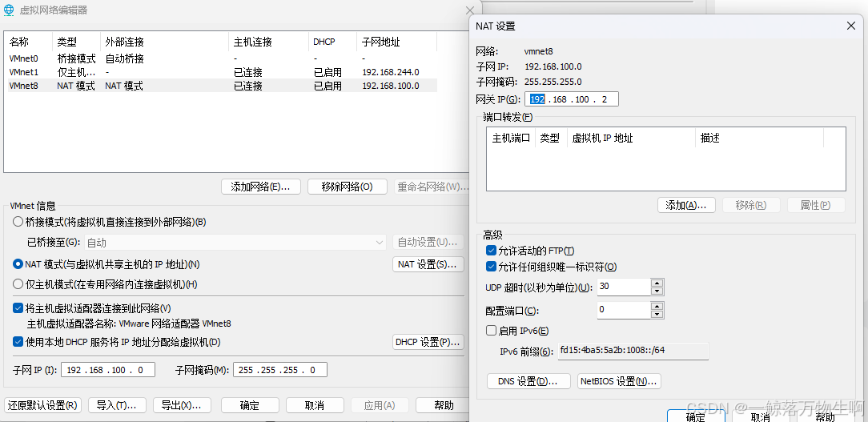The height and width of the screenshot is (422, 868).
Task: Select 桥接模式 radio button
Action: 17,222
